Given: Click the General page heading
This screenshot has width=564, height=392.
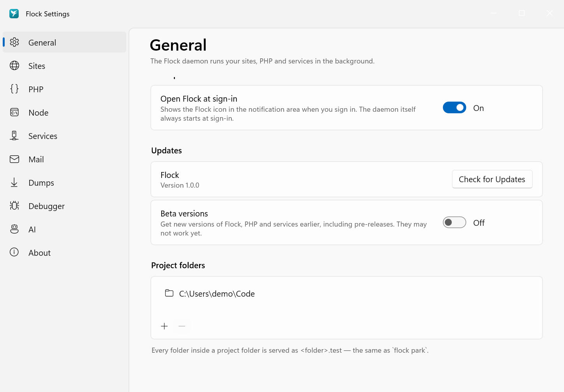Looking at the screenshot, I should point(178,45).
